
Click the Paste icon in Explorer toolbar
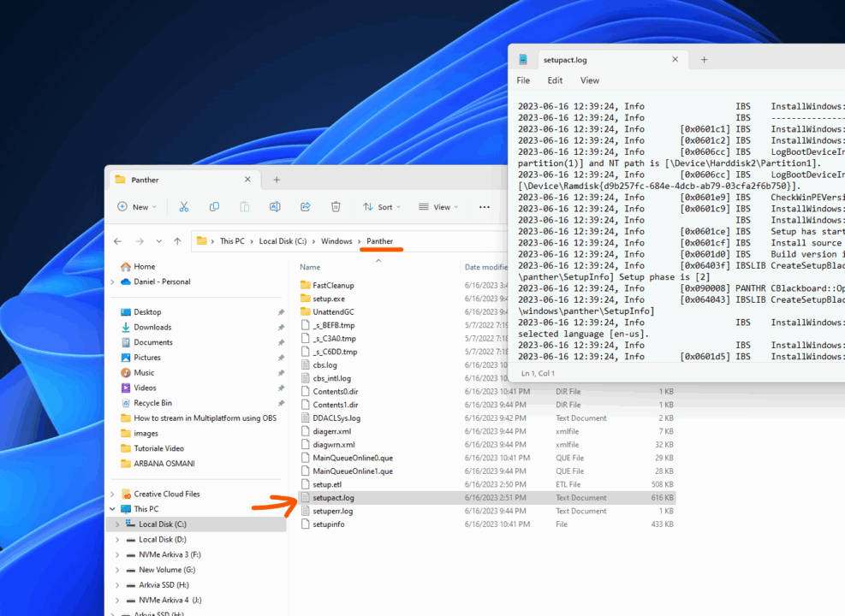click(x=245, y=207)
